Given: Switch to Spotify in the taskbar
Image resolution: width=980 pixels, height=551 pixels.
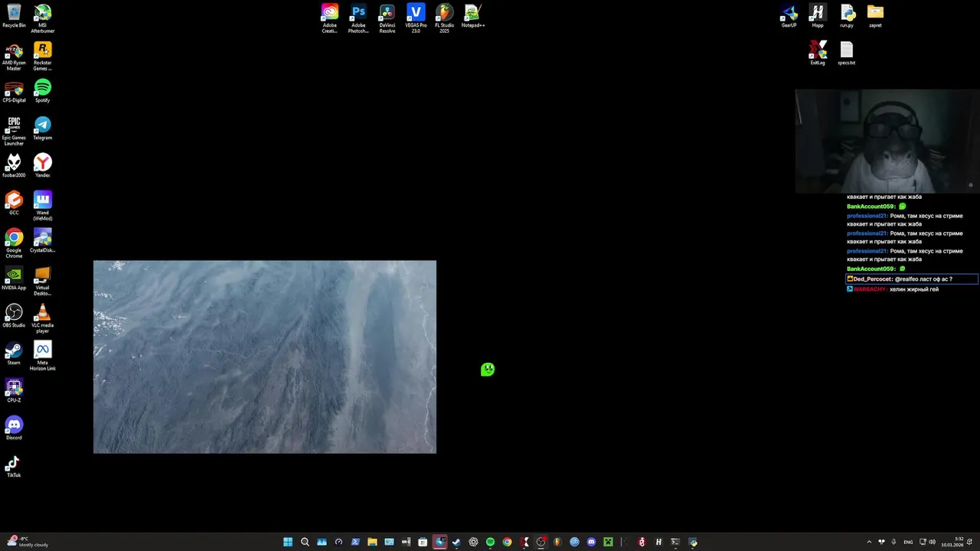Looking at the screenshot, I should 490,542.
